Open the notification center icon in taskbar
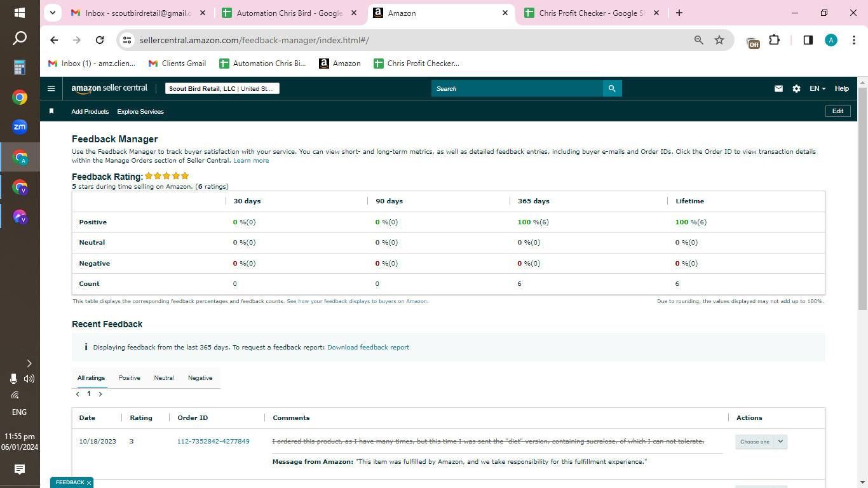The width and height of the screenshot is (868, 488). click(20, 470)
